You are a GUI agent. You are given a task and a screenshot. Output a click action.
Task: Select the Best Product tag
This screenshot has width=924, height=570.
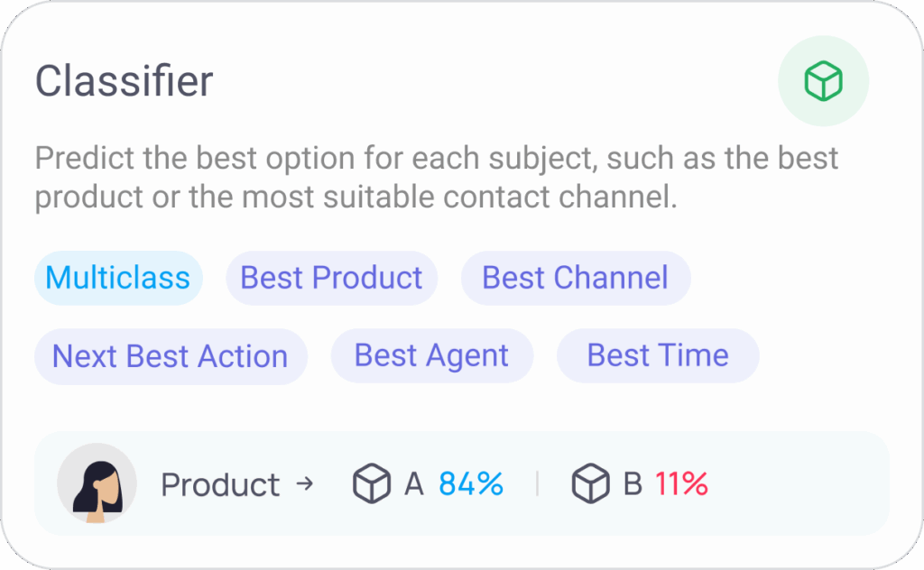(x=332, y=278)
